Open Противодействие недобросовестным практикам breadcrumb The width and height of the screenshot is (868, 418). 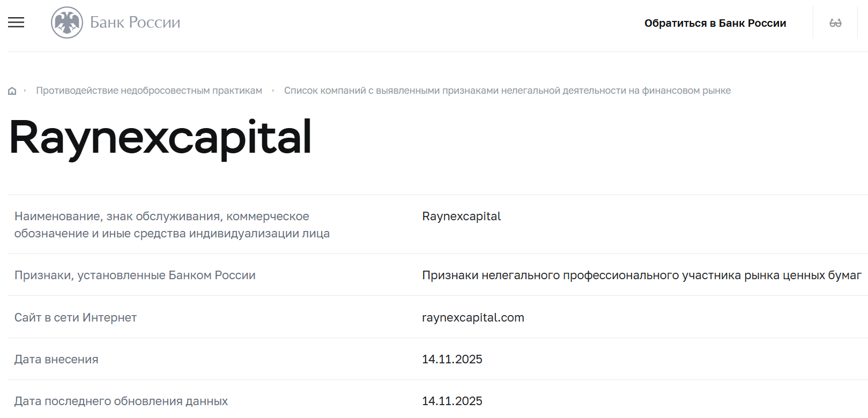point(149,91)
